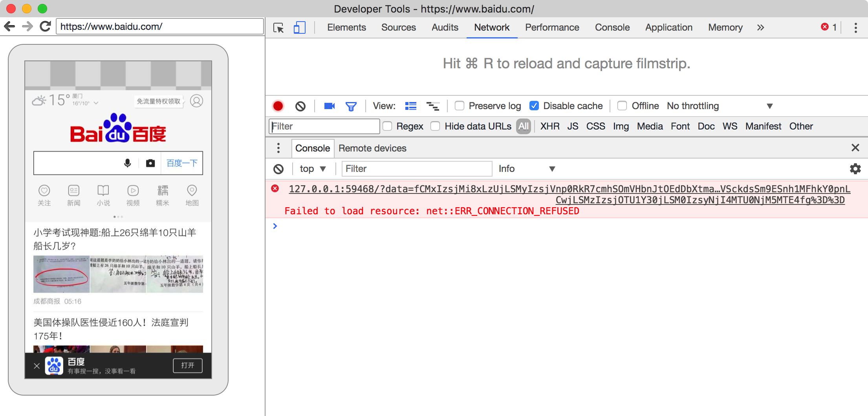Tap the 百度一下 search button
This screenshot has width=868, height=416.
tap(182, 163)
